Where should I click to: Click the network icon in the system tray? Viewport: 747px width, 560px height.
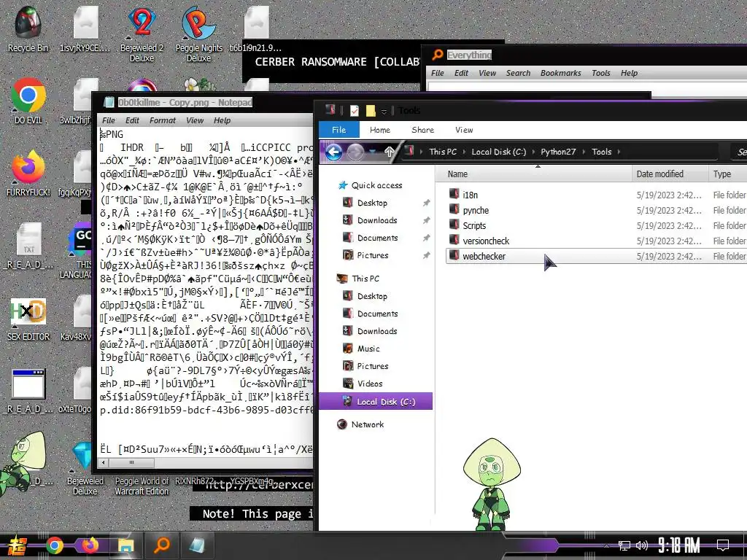(624, 545)
